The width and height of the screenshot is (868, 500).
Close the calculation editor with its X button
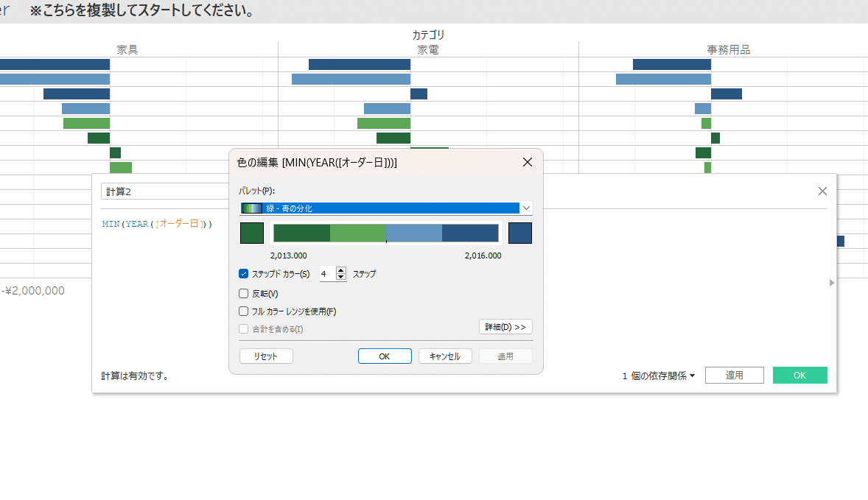(x=822, y=191)
